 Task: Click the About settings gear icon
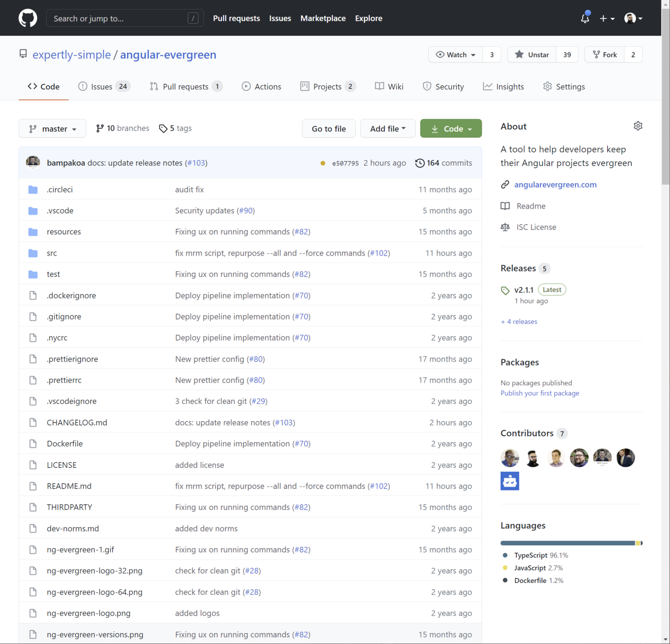click(638, 126)
